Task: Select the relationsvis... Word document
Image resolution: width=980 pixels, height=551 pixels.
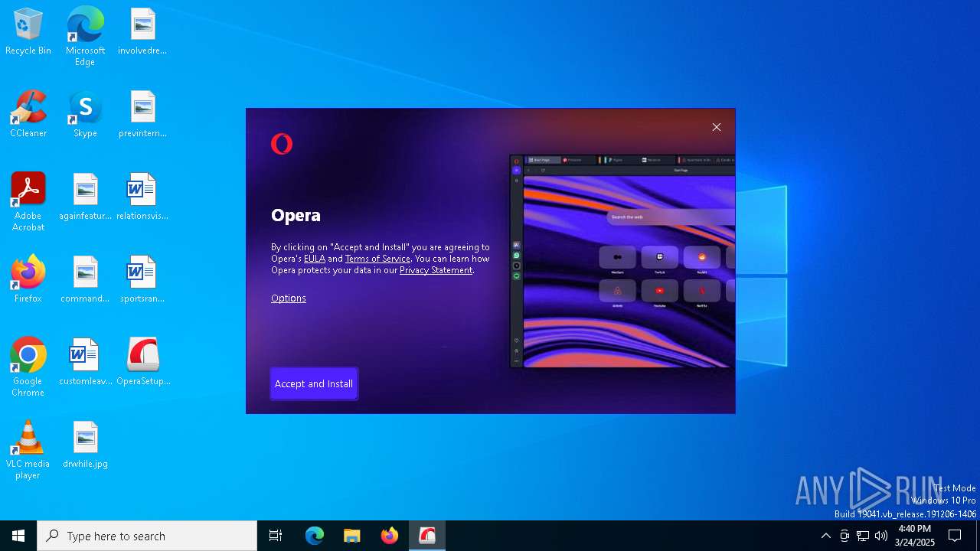Action: (x=142, y=197)
